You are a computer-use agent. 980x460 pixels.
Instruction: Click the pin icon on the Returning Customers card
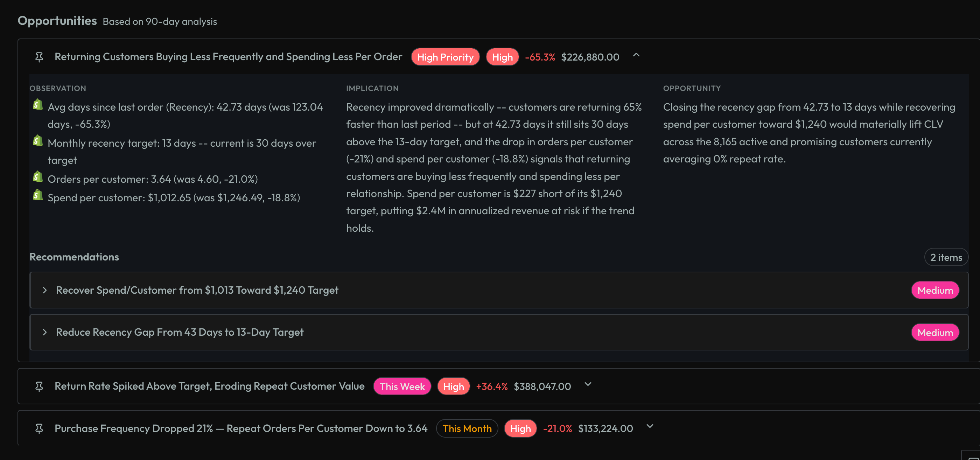[x=39, y=57]
